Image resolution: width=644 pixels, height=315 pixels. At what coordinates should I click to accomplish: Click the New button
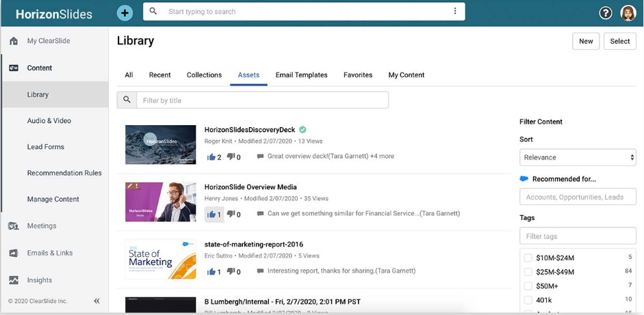(x=586, y=41)
